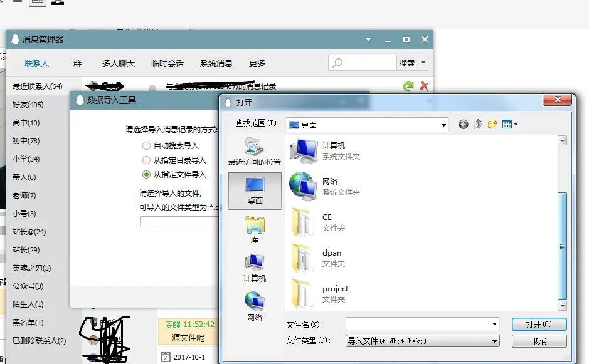Image resolution: width=589 pixels, height=364 pixels.
Task: Open 最近访问的位置 in places sidebar
Action: (x=255, y=152)
